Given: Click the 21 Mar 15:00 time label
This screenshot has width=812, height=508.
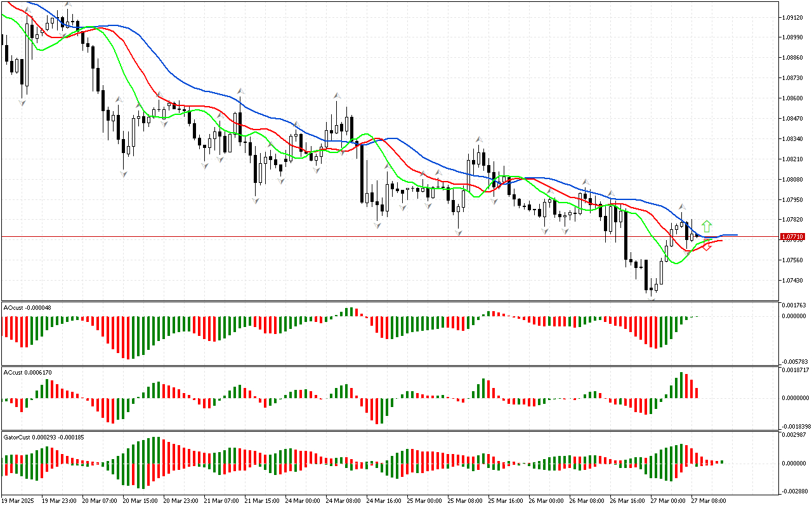Looking at the screenshot, I should pyautogui.click(x=263, y=500).
